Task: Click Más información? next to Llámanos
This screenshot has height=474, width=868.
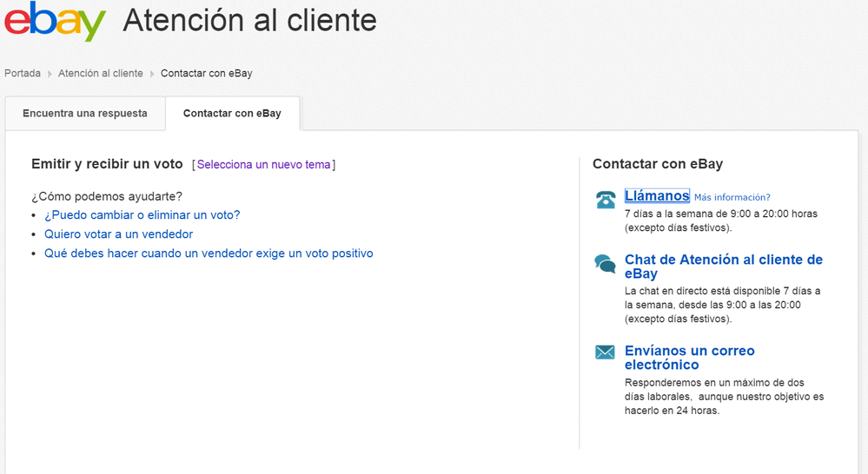Action: (732, 198)
